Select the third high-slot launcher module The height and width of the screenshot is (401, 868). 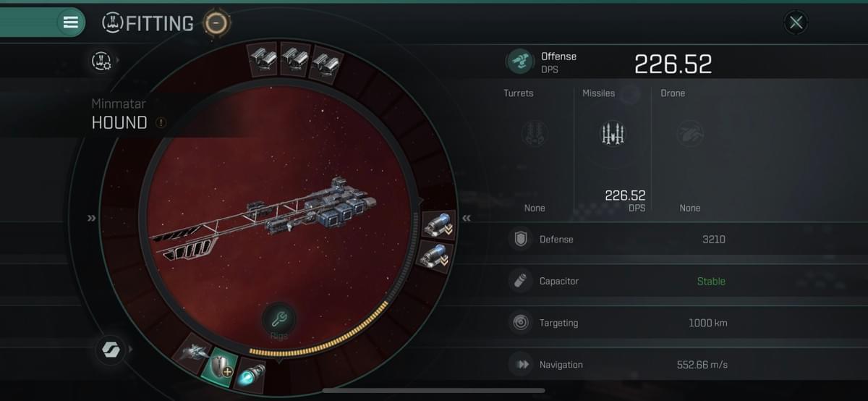coord(327,63)
